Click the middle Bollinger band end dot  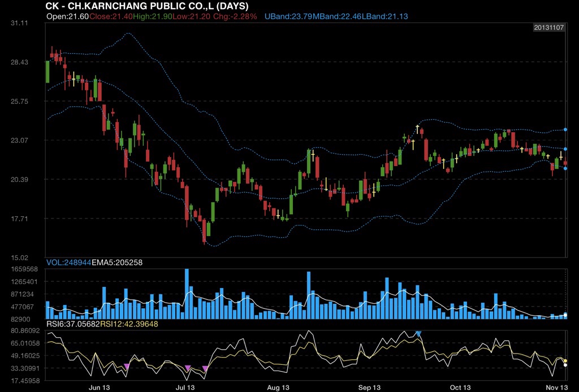[565, 149]
